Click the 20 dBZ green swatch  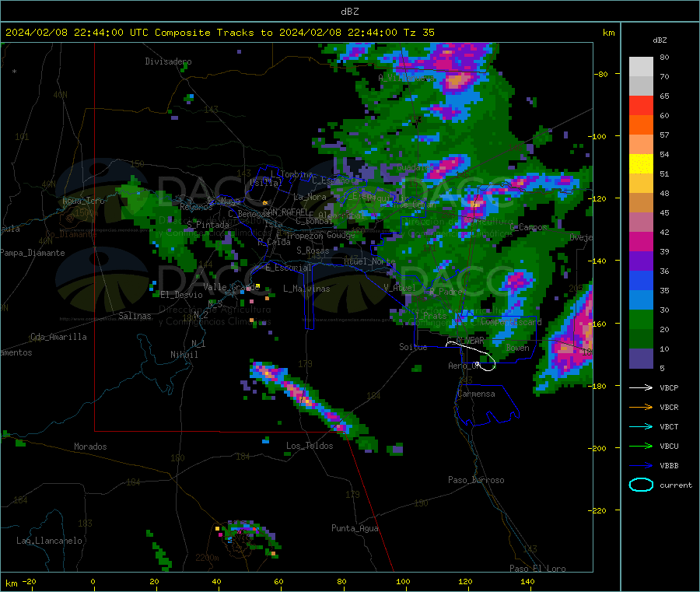pyautogui.click(x=641, y=320)
